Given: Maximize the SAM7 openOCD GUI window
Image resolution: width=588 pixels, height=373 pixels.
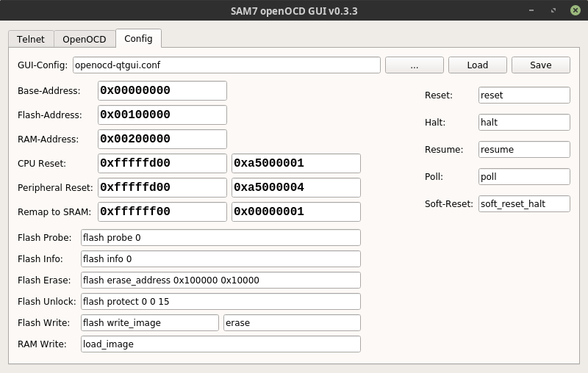Looking at the screenshot, I should 553,10.
